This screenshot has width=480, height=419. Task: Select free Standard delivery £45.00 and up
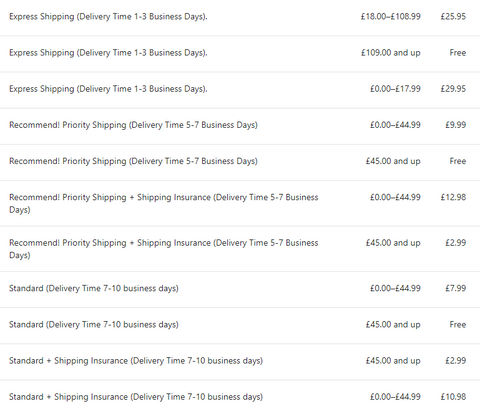240,325
